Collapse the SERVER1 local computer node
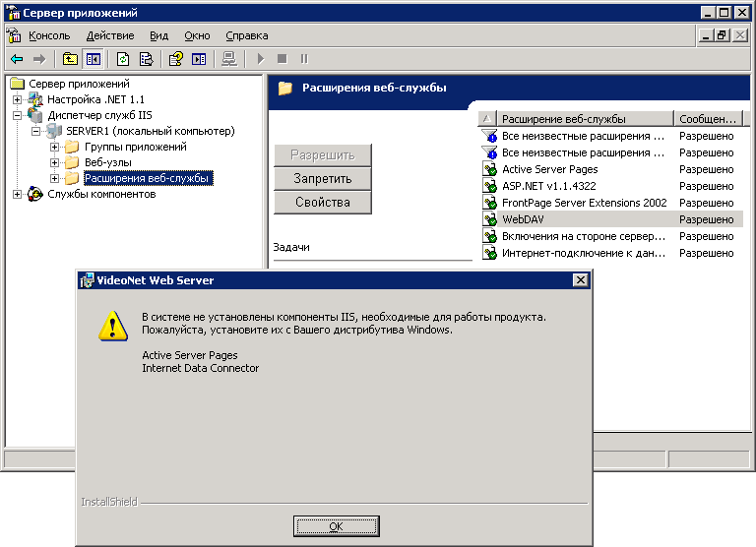The height and width of the screenshot is (547, 756). tap(35, 131)
